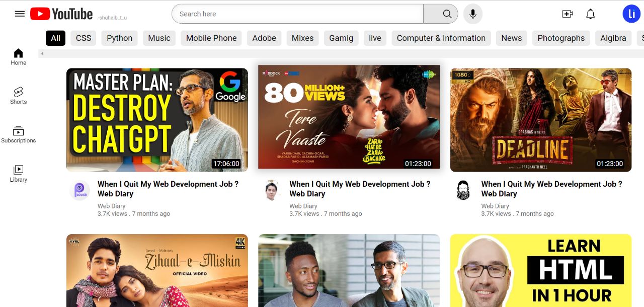644x307 pixels.
Task: Open the user profile avatar
Action: (x=631, y=14)
